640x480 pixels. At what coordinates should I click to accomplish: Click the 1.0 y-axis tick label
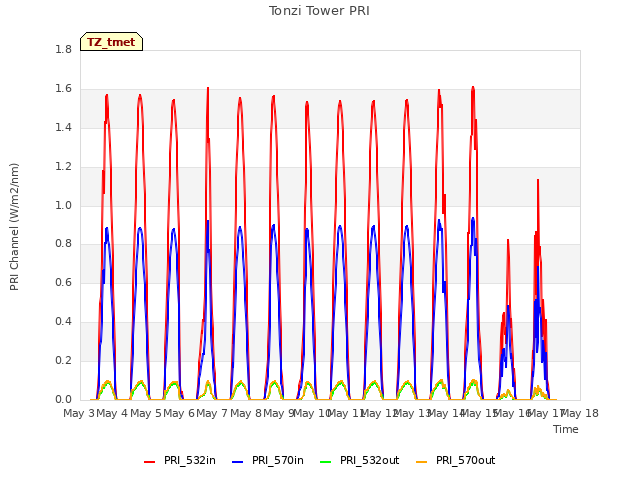click(63, 205)
